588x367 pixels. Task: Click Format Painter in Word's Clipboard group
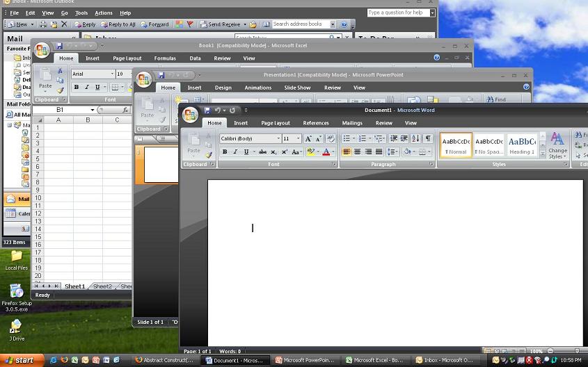pyautogui.click(x=209, y=154)
